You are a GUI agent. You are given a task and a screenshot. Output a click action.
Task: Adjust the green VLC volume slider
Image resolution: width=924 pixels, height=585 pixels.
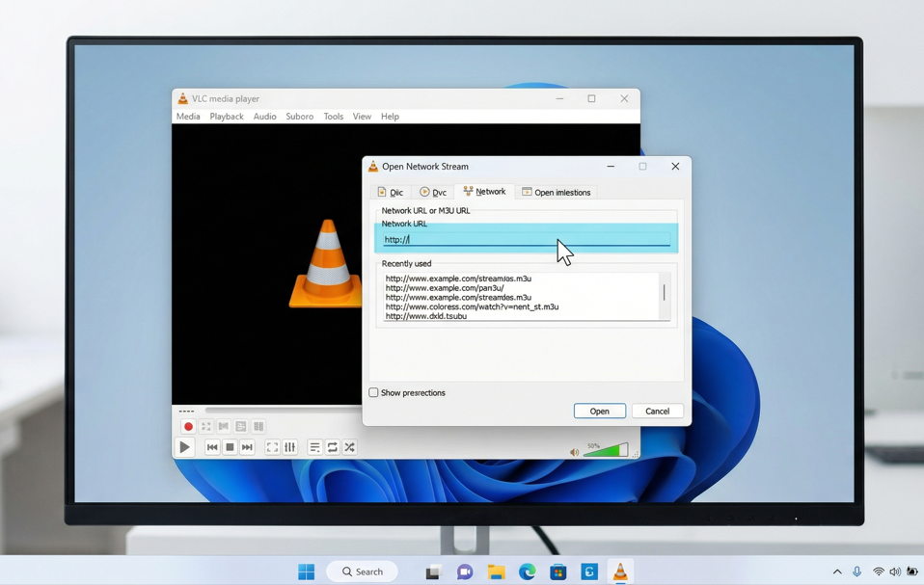[x=606, y=450]
